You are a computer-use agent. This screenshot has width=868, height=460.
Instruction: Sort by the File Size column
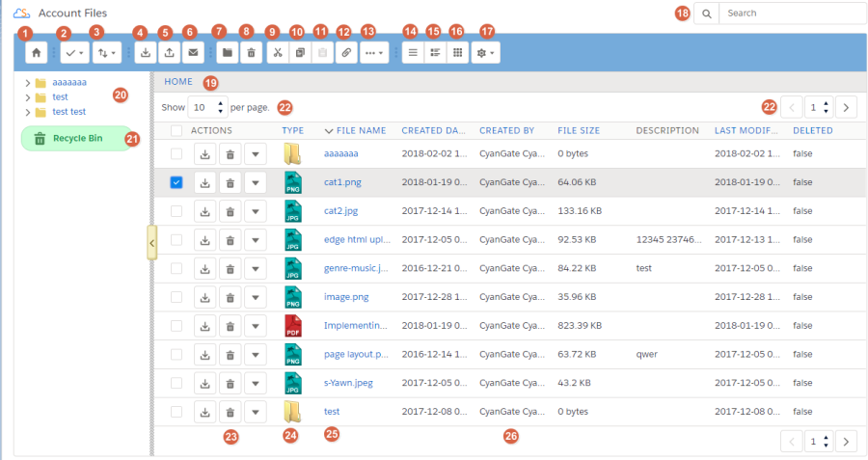[579, 130]
